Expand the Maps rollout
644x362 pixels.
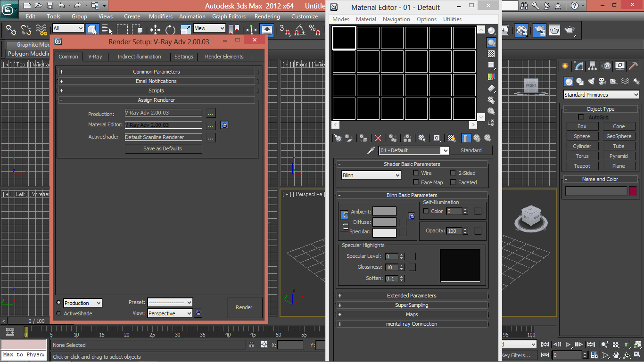(412, 314)
